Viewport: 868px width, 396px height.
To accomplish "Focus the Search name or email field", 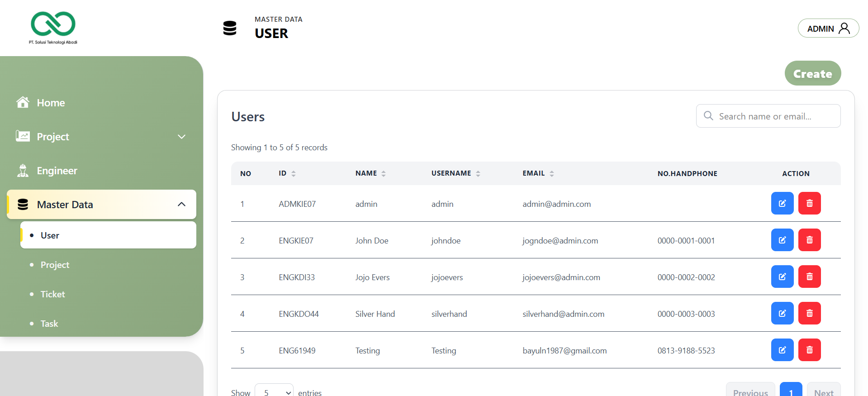I will point(768,116).
